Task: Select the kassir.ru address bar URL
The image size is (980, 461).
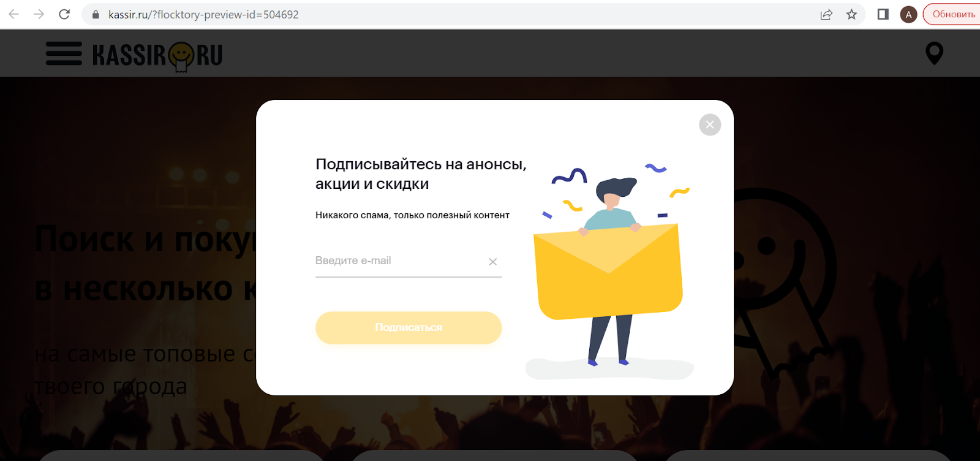Action: tap(203, 14)
